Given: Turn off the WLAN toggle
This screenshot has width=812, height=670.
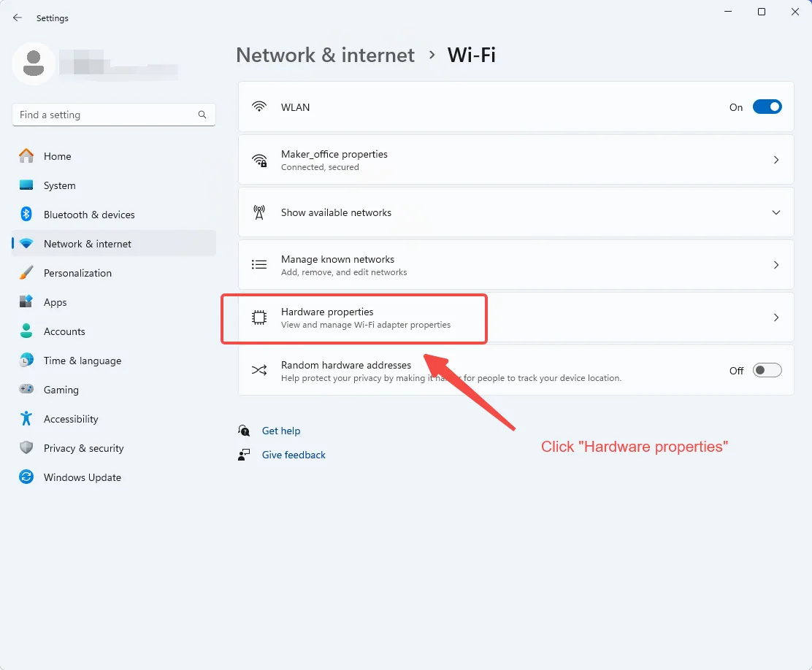Looking at the screenshot, I should pos(767,107).
